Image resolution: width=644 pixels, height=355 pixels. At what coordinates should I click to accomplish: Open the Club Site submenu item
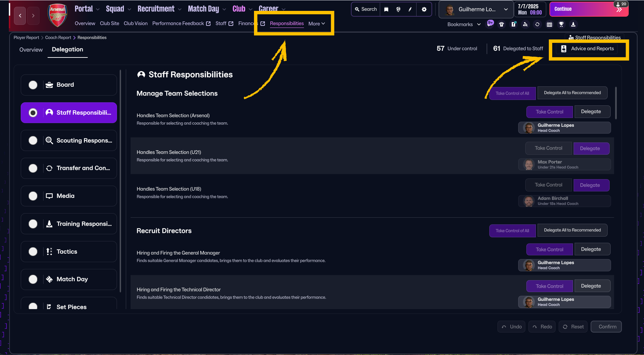click(109, 23)
